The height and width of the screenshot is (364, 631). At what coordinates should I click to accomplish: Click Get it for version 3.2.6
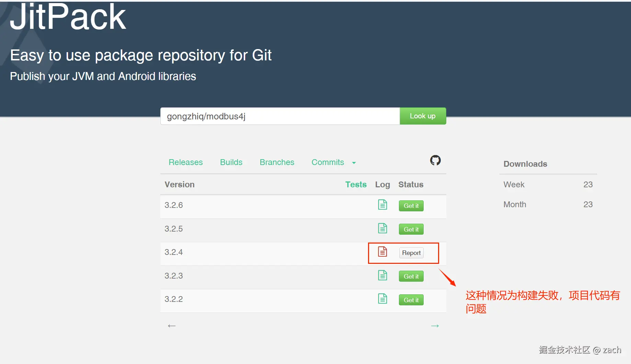[411, 206]
